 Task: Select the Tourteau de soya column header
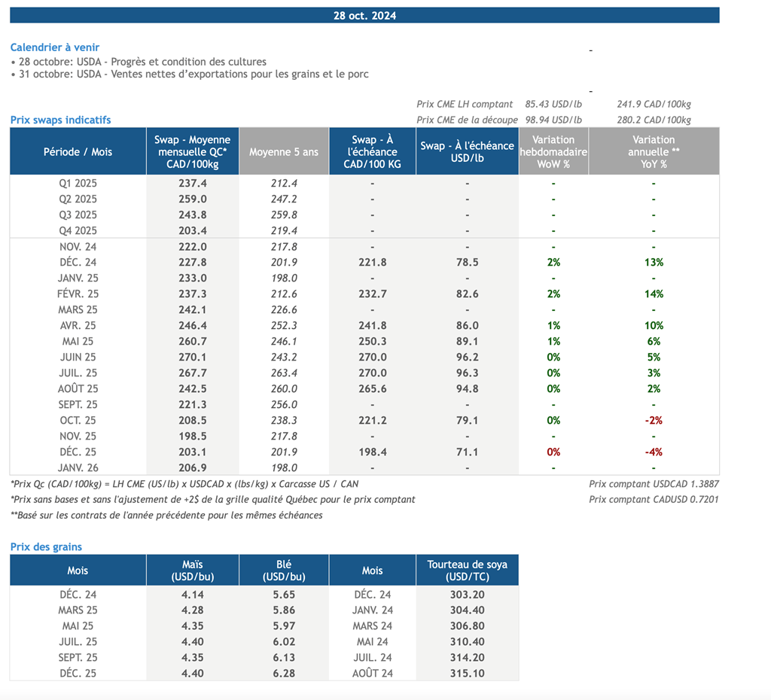(x=467, y=570)
